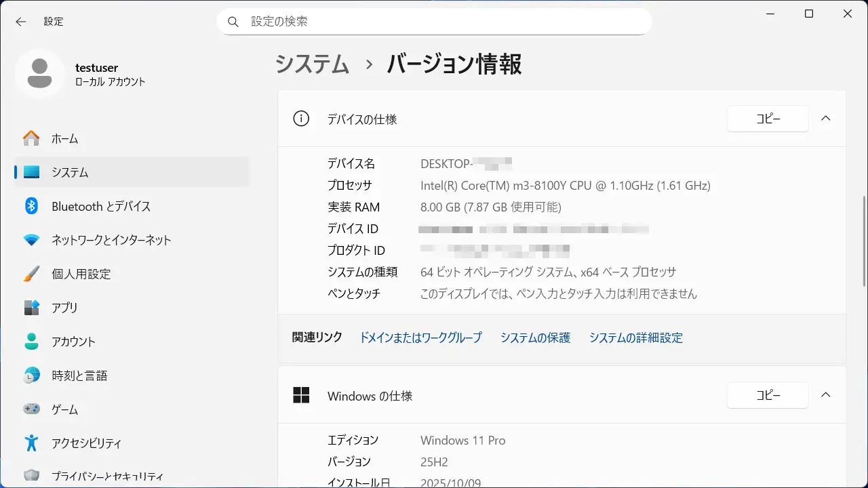
Task: Click the Home icon in sidebar
Action: click(31, 138)
